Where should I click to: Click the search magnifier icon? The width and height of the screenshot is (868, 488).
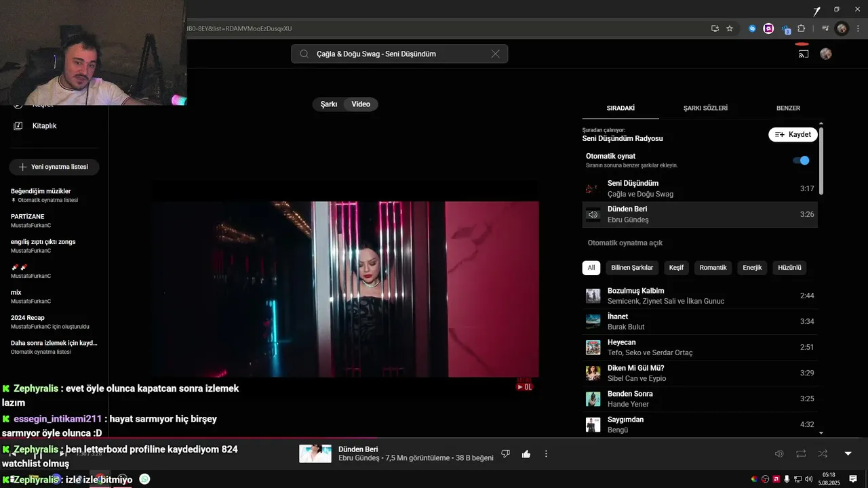(304, 54)
